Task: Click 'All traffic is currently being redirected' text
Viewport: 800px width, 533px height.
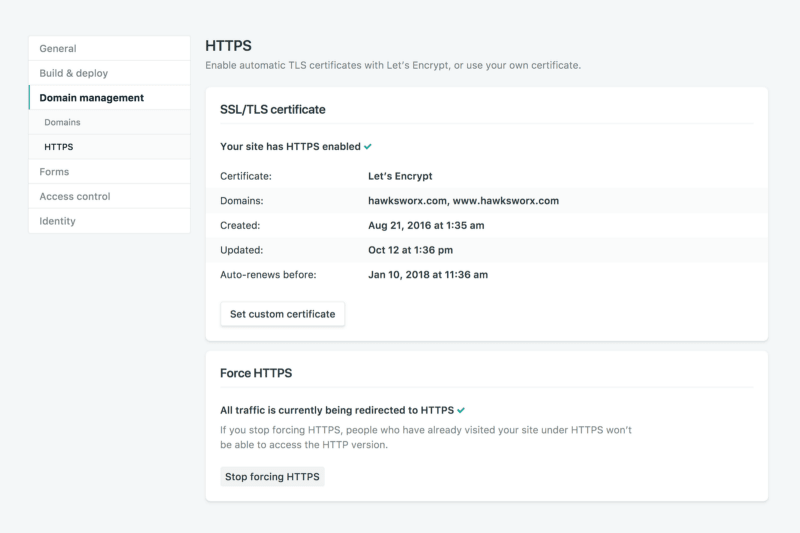Action: pyautogui.click(x=337, y=410)
